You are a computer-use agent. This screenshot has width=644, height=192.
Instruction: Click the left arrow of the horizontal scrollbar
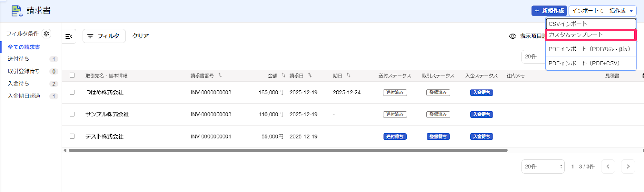[x=65, y=151]
